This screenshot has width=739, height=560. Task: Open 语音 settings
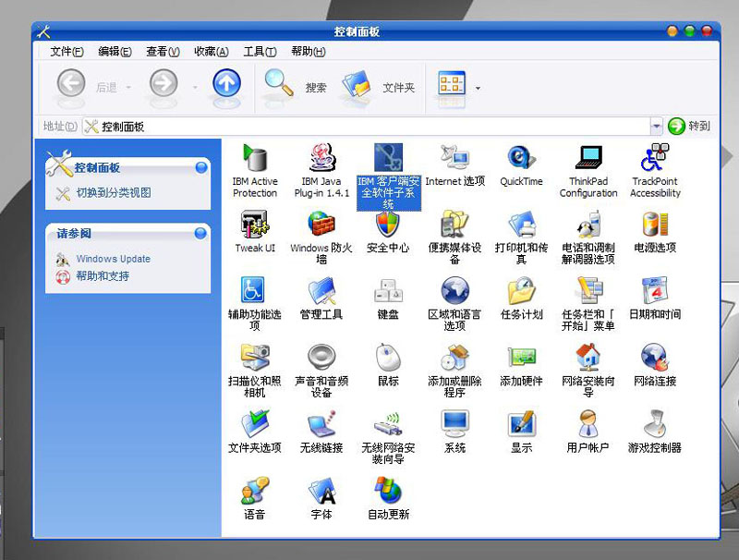coord(255,498)
